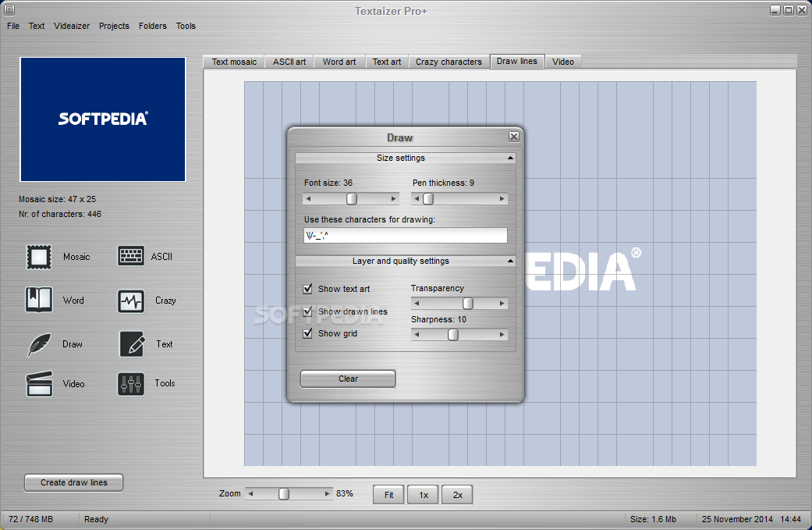
Task: Select the ASCII keyboard icon
Action: click(131, 256)
